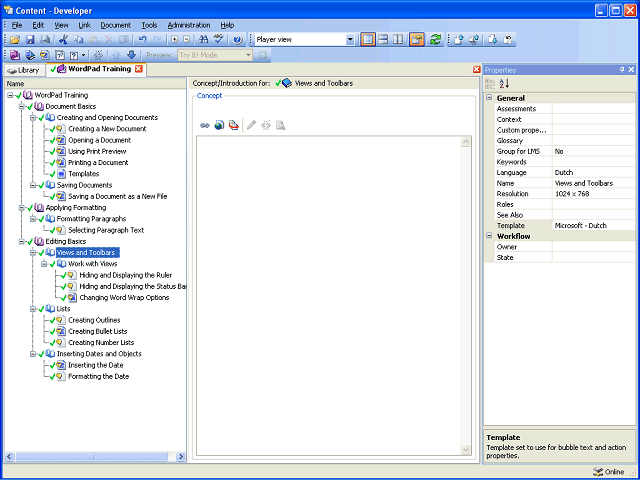Click the Check Out document icon
640x480 pixels.
tap(492, 40)
